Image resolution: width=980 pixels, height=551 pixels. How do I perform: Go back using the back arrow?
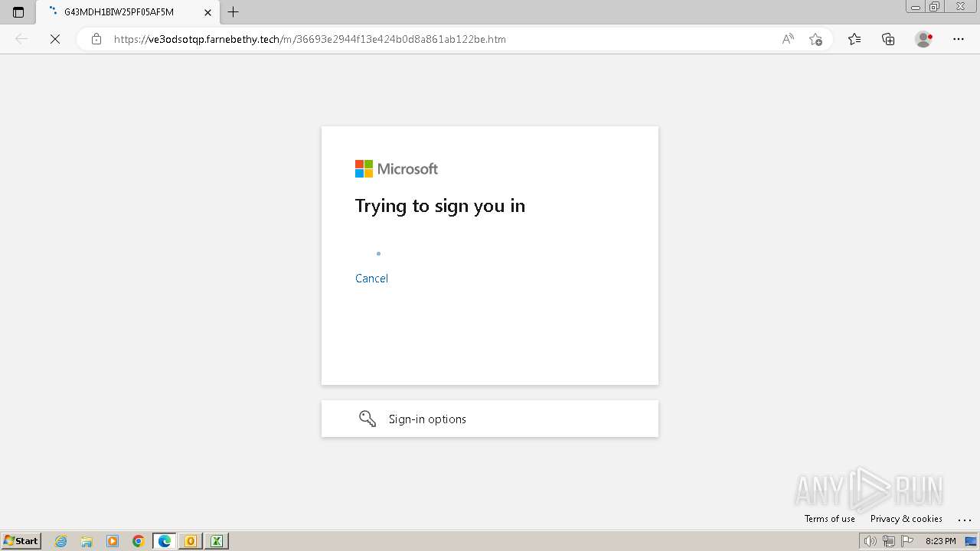(x=21, y=39)
